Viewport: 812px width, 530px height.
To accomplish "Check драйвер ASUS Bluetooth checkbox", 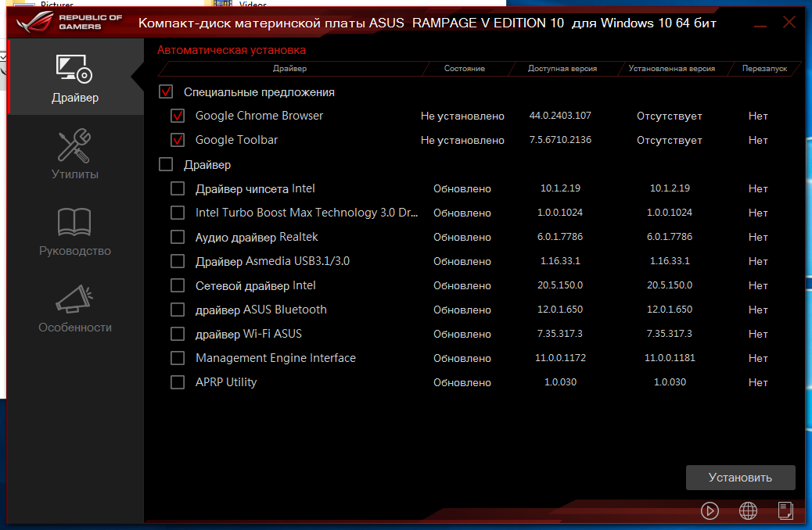I will (178, 310).
